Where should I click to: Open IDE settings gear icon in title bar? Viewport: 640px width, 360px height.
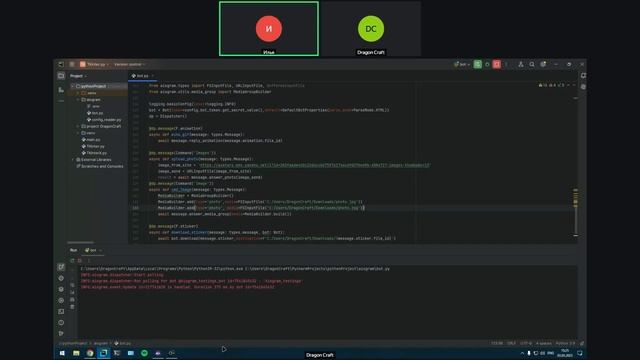543,64
